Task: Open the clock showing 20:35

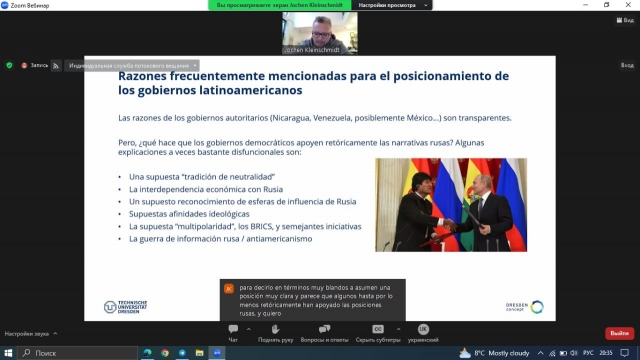Action: click(x=606, y=353)
